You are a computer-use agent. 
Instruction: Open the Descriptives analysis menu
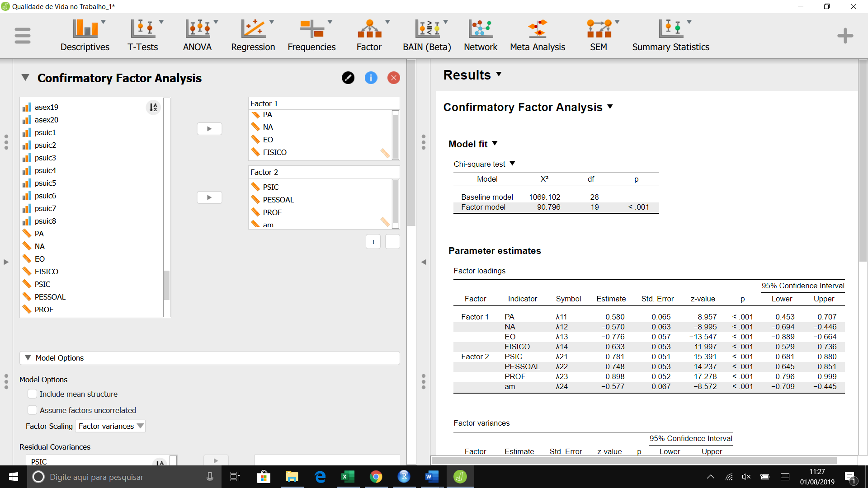pyautogui.click(x=85, y=35)
